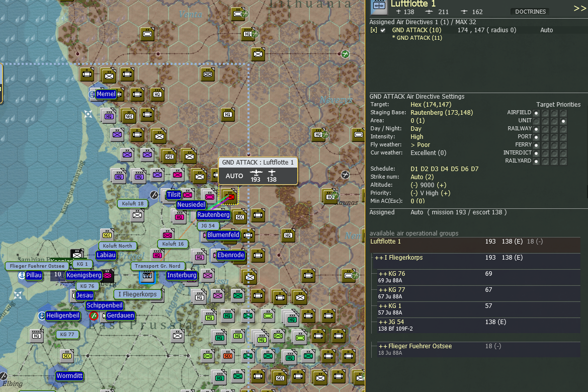This screenshot has width=588, height=392.
Task: Click the anchor port icon beside Heiligenbeil
Action: click(42, 316)
